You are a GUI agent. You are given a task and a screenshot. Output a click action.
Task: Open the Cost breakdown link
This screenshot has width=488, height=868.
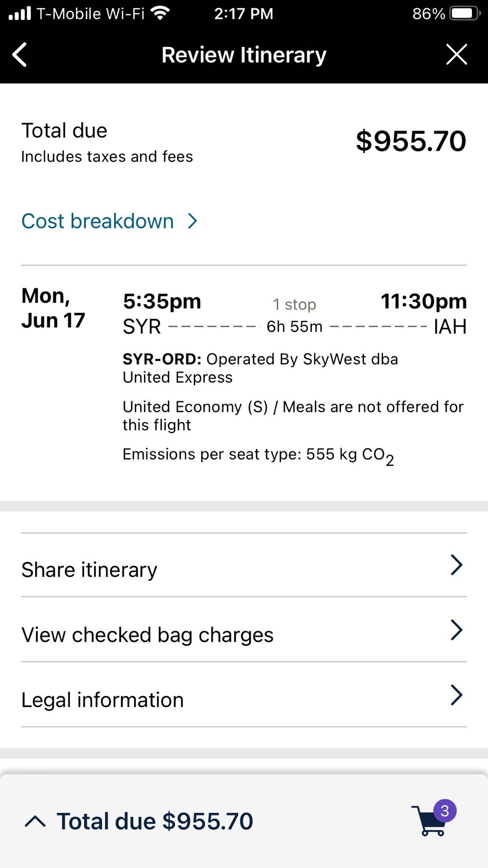pyautogui.click(x=98, y=221)
